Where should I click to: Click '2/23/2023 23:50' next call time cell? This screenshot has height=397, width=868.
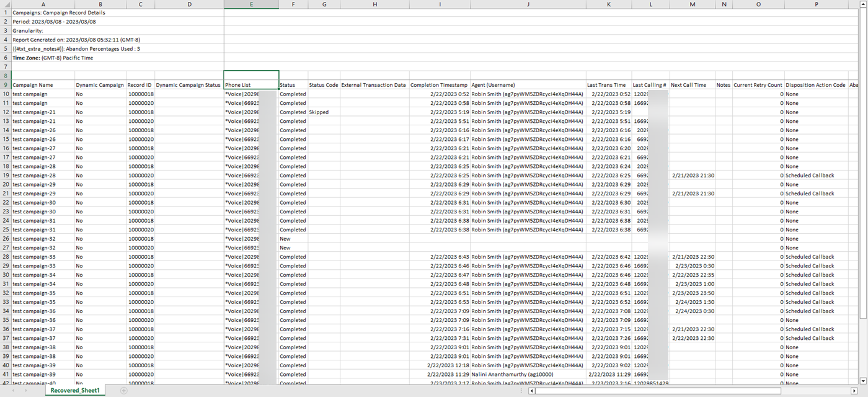pyautogui.click(x=692, y=293)
